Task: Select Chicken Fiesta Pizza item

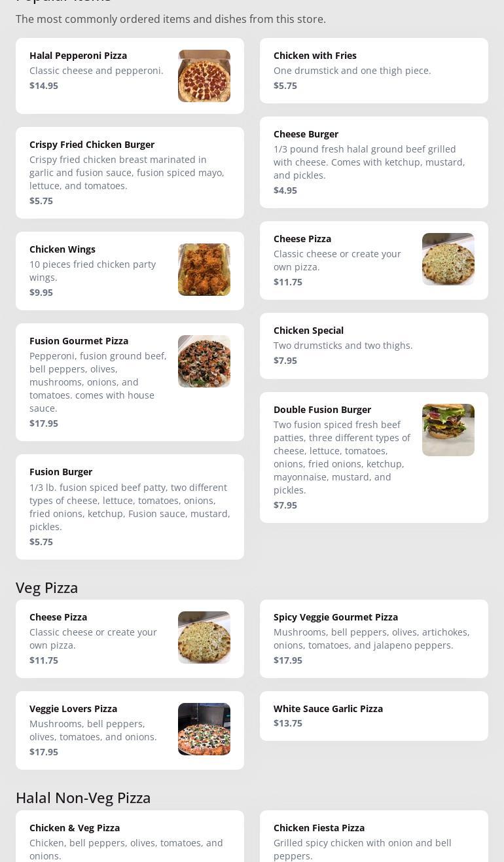Action: point(374,836)
